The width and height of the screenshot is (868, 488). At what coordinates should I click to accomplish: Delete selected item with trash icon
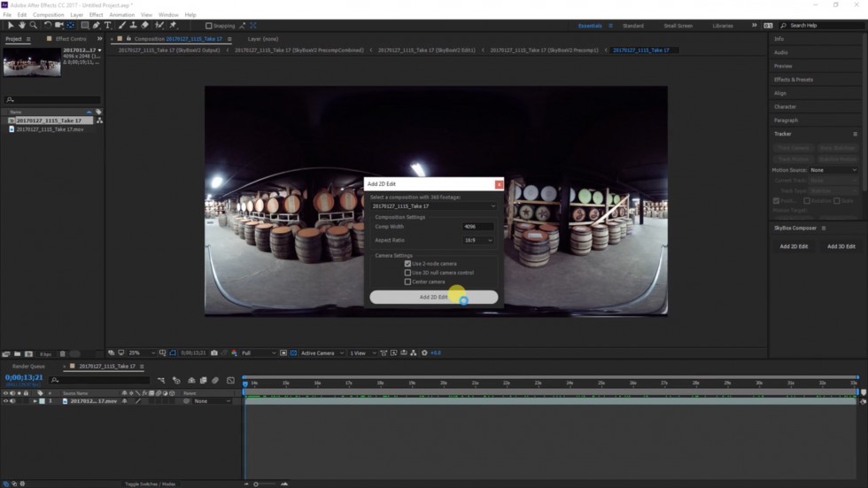[x=61, y=353]
